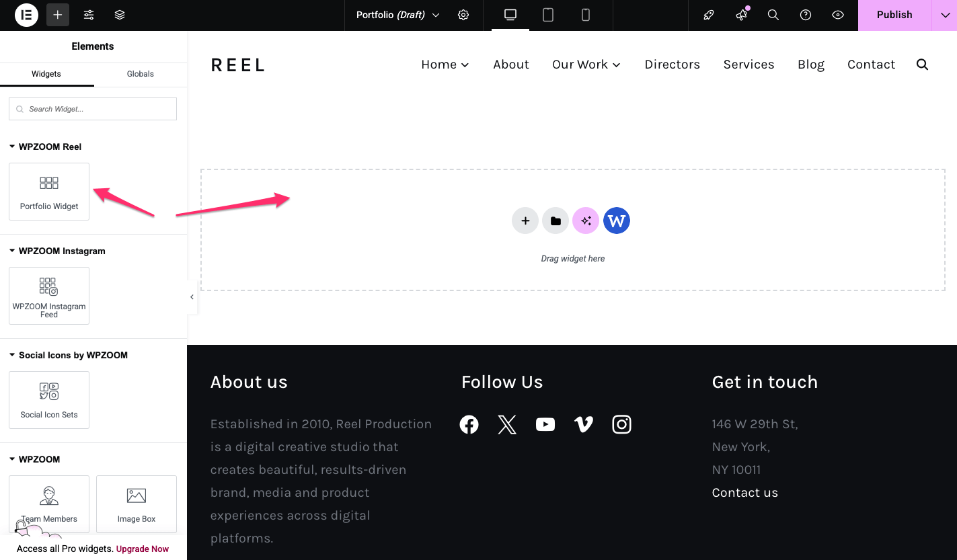Open the Help question mark icon
This screenshot has height=560, width=957.
click(x=806, y=15)
